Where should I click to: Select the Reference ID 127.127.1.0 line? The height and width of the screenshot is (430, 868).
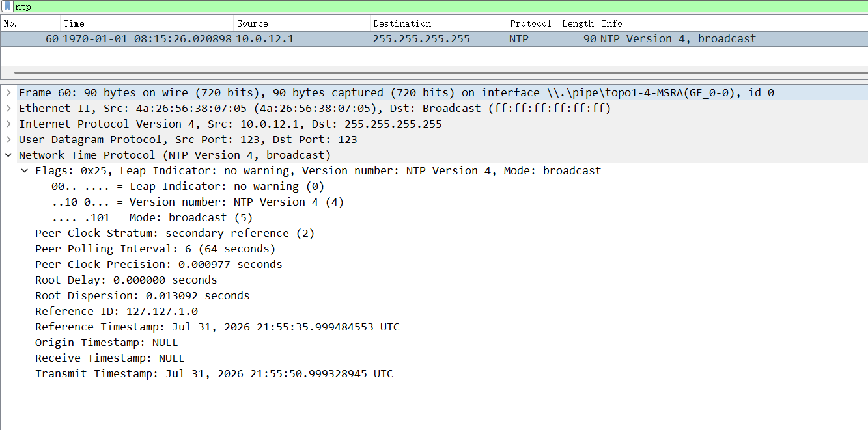coord(117,312)
